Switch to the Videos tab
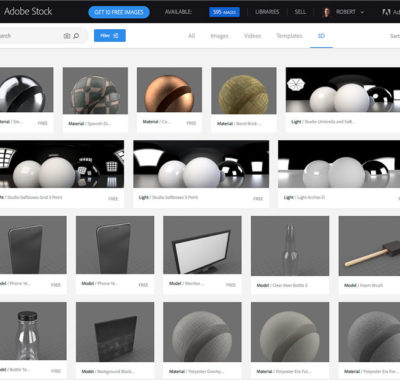Image resolution: width=400 pixels, height=380 pixels. pyautogui.click(x=252, y=36)
